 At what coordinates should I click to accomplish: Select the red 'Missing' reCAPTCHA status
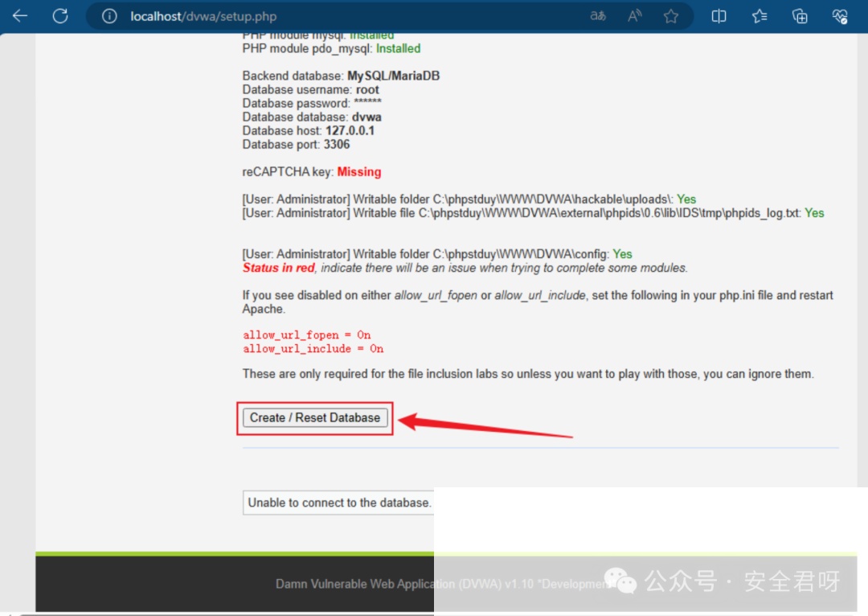tap(358, 172)
